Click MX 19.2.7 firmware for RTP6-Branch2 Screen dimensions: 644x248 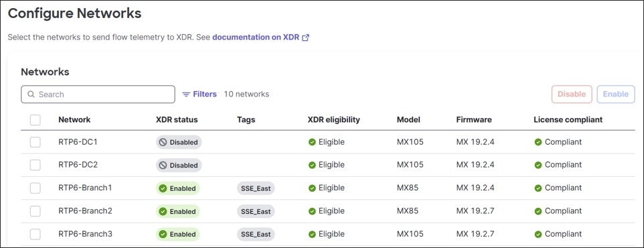coord(475,211)
